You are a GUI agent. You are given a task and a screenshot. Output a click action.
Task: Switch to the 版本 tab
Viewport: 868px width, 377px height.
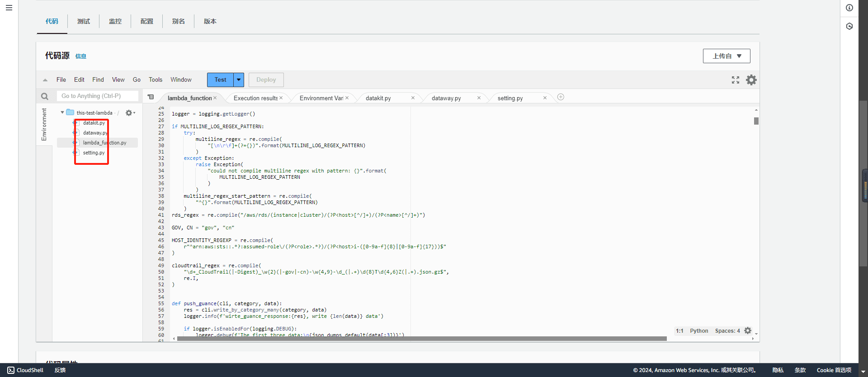210,21
